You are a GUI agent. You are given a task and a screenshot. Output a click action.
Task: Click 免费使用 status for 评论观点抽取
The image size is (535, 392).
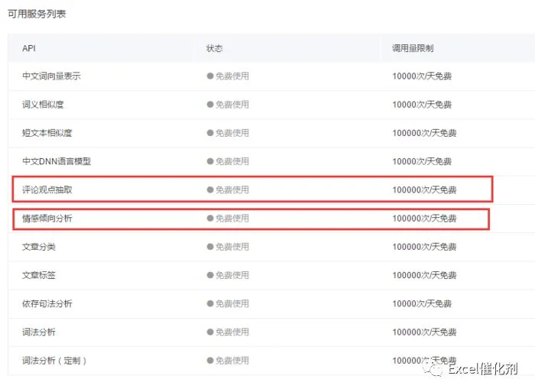coord(232,190)
